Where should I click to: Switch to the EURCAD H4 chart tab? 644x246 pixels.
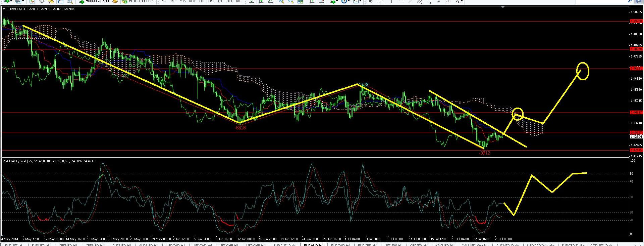click(x=340, y=245)
